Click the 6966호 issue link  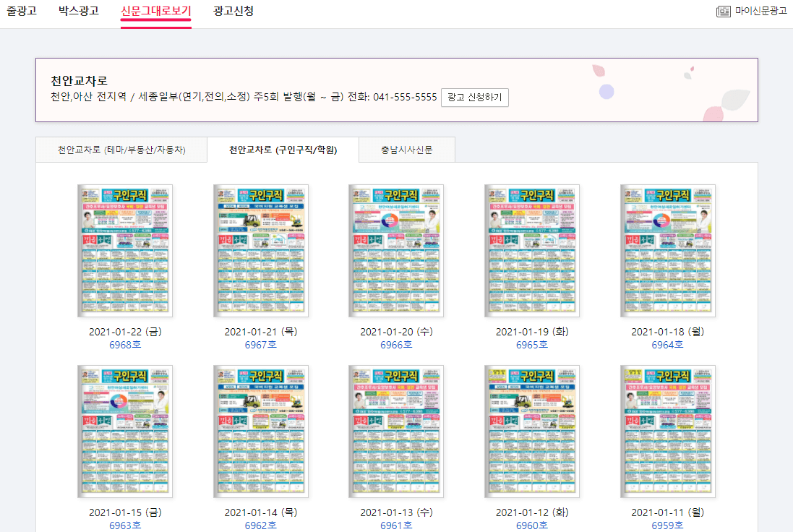pyautogui.click(x=396, y=345)
